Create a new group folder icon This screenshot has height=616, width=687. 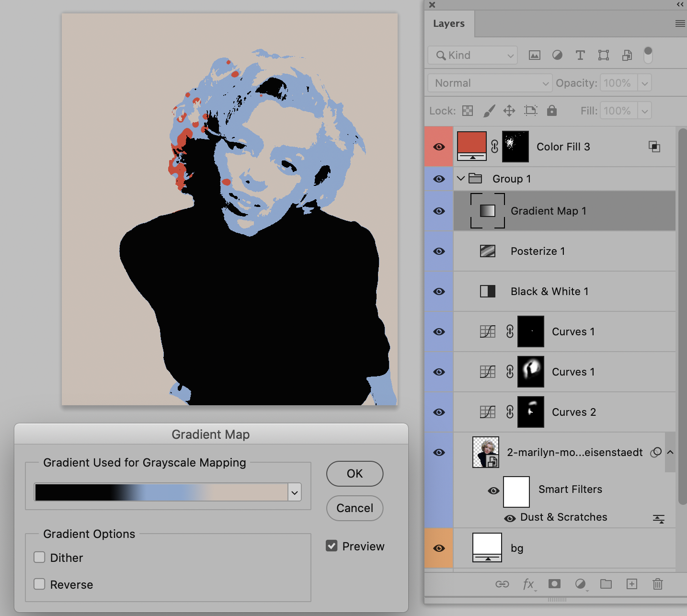606,583
